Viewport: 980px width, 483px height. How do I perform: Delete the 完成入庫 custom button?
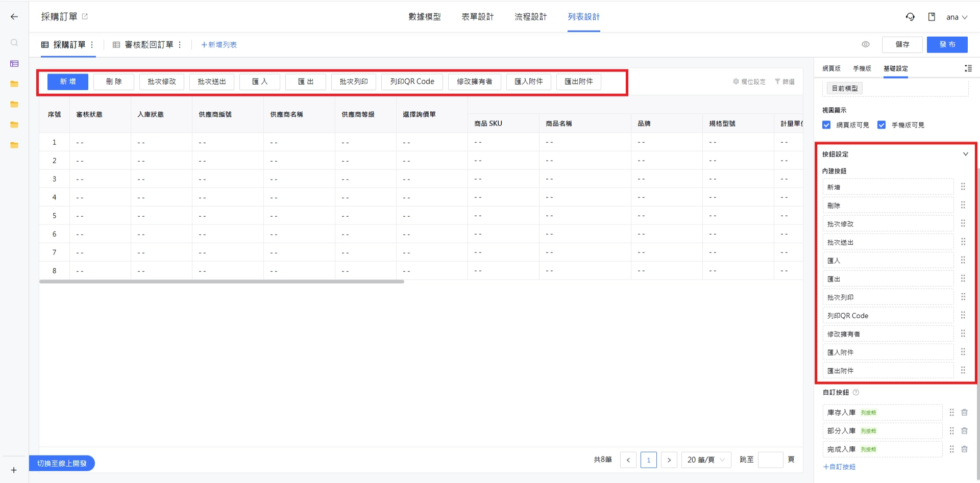pyautogui.click(x=965, y=449)
